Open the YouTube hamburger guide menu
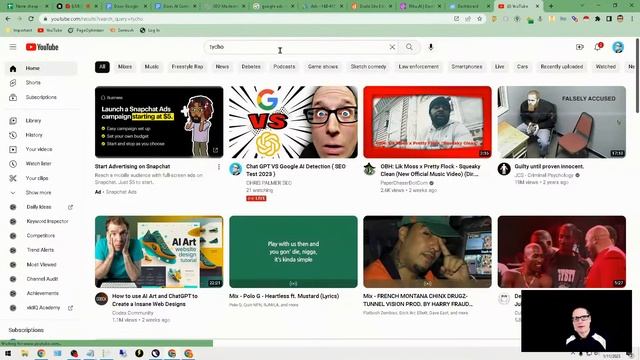This screenshot has width=640, height=360. tap(13, 47)
